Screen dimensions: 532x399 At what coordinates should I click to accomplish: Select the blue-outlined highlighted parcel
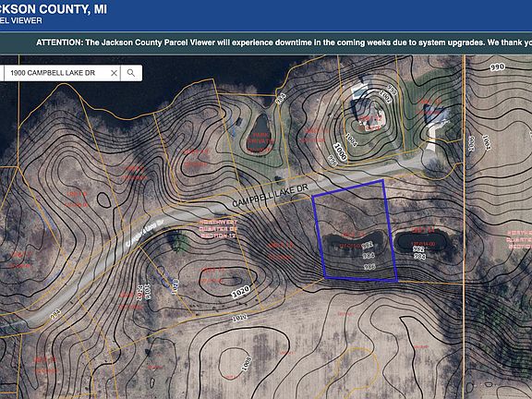coord(355,231)
